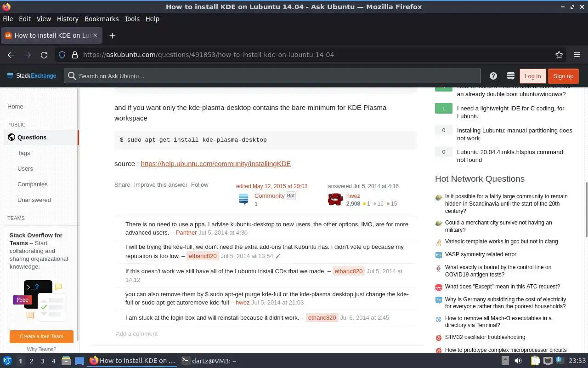Click the removable media eject tray icon
Screen dimensions: 588x368
pyautogui.click(x=505, y=361)
